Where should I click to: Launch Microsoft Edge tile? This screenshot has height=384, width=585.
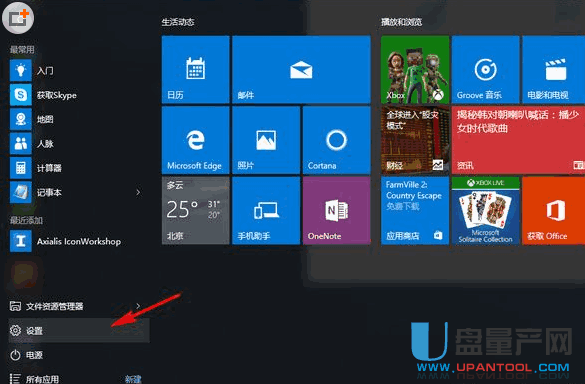click(x=195, y=140)
